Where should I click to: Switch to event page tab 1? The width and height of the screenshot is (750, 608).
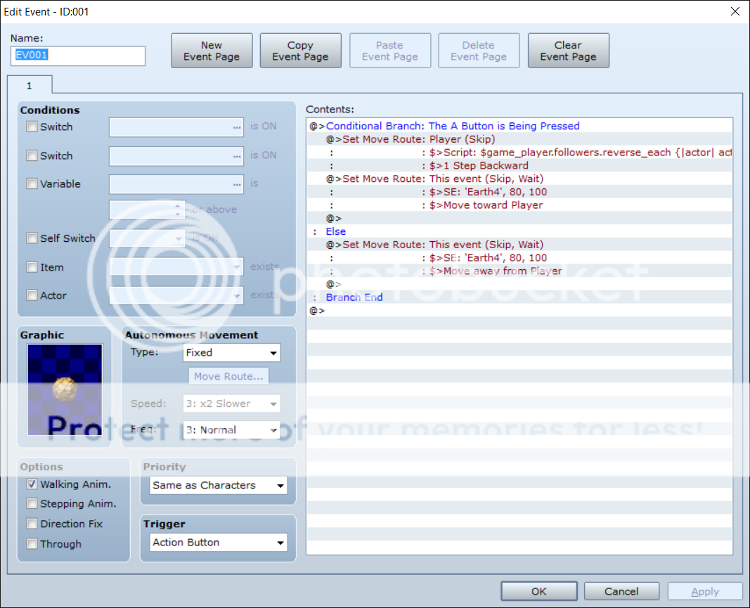pyautogui.click(x=29, y=85)
